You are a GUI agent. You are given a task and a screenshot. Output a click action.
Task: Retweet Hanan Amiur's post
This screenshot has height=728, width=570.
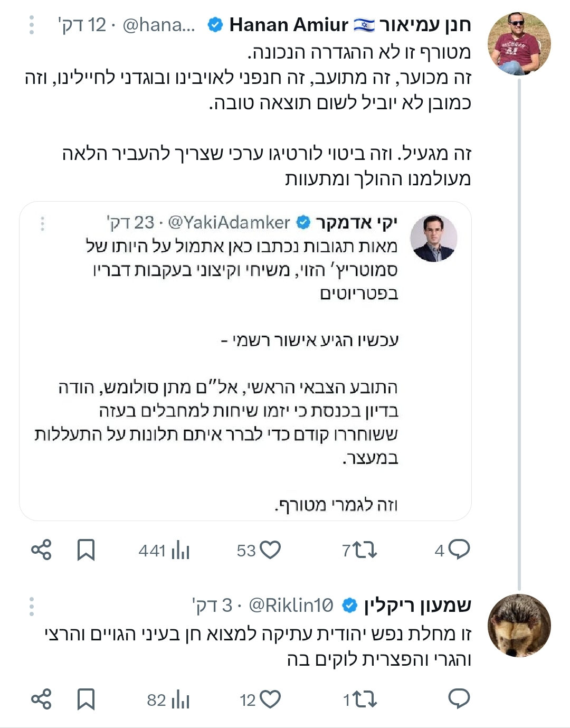365,550
